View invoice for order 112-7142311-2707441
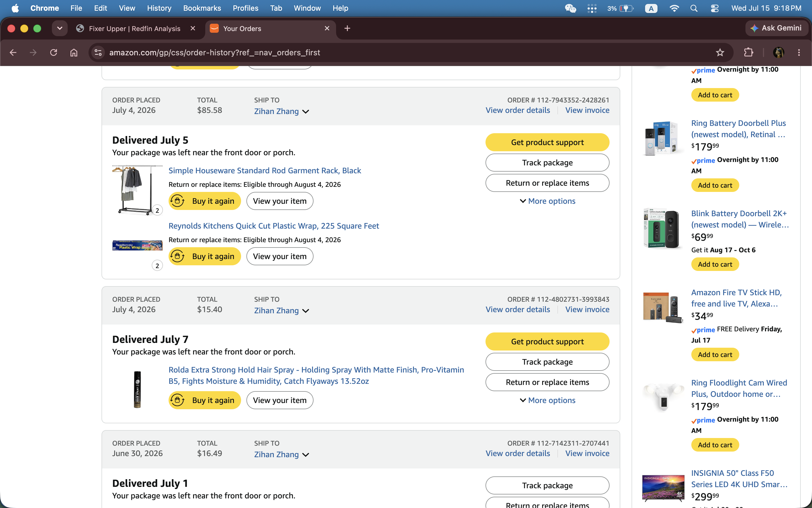812x508 pixels. pyautogui.click(x=587, y=453)
